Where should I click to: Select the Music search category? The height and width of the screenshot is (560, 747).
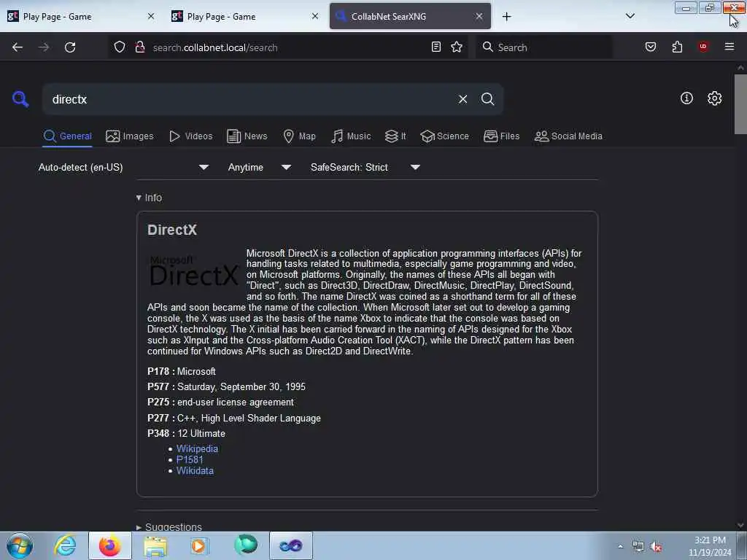[351, 136]
